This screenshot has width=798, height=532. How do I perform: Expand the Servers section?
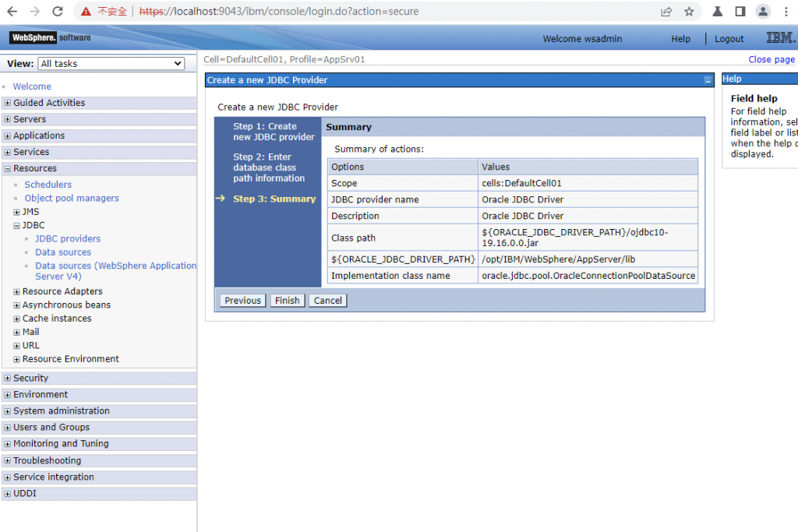click(7, 119)
